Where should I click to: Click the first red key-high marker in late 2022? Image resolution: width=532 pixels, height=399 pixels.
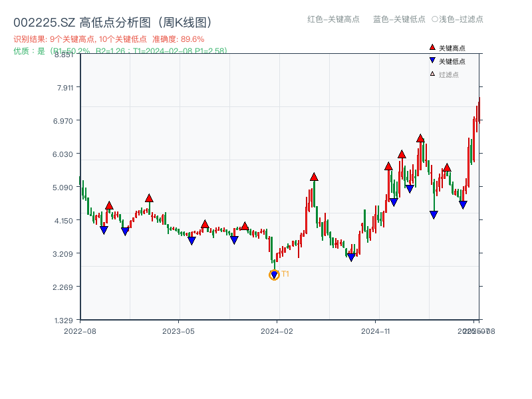coord(109,205)
